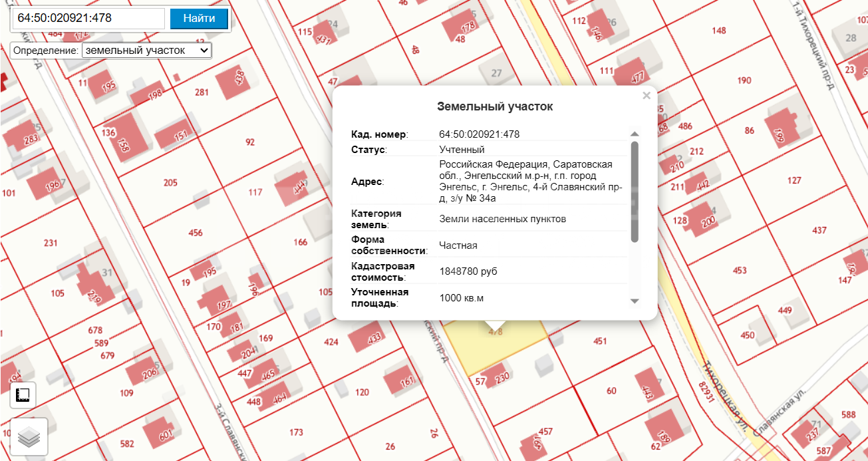Click parcel number 424 on map
This screenshot has height=461, width=868.
click(331, 343)
